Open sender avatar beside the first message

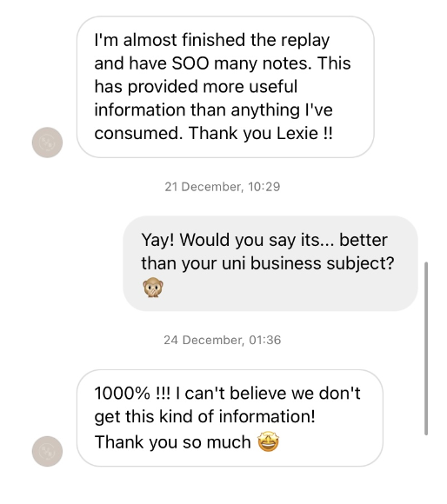(x=47, y=143)
